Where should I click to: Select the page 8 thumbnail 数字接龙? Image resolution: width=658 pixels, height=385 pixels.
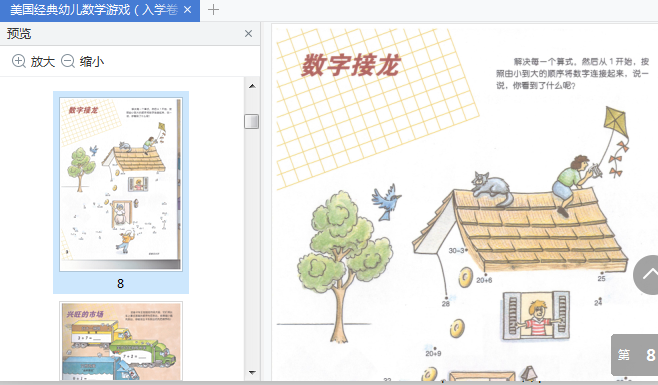click(121, 184)
